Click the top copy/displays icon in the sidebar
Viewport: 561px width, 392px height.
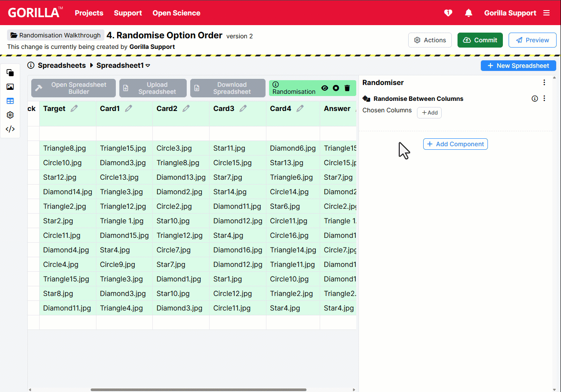(x=10, y=73)
